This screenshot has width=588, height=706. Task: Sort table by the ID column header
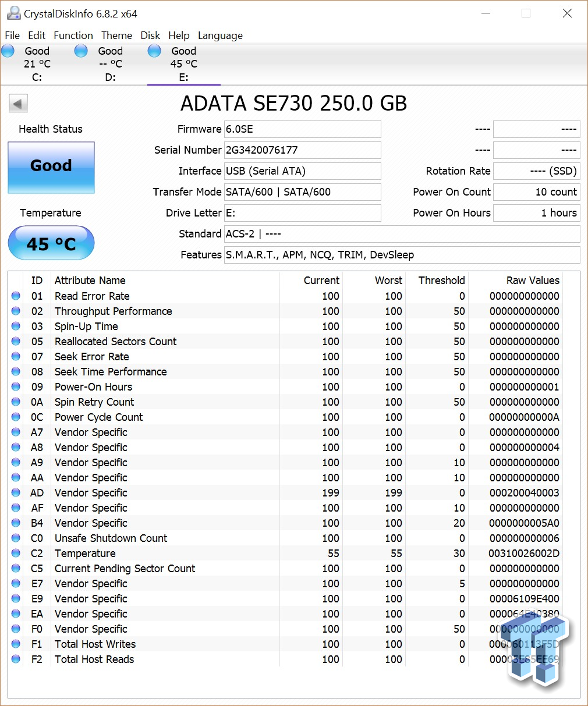[x=37, y=281]
